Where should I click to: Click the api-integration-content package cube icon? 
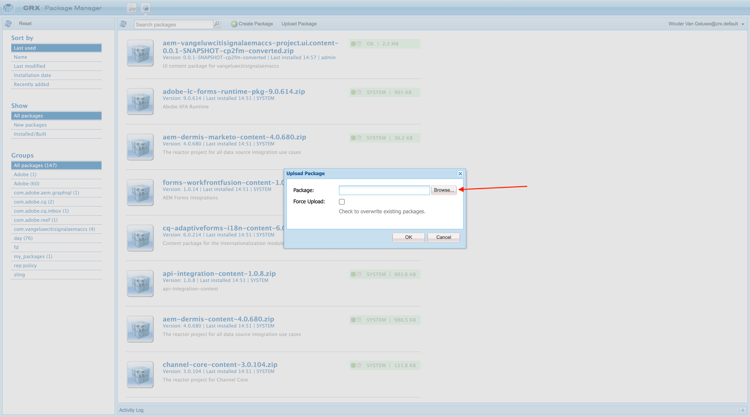(140, 284)
